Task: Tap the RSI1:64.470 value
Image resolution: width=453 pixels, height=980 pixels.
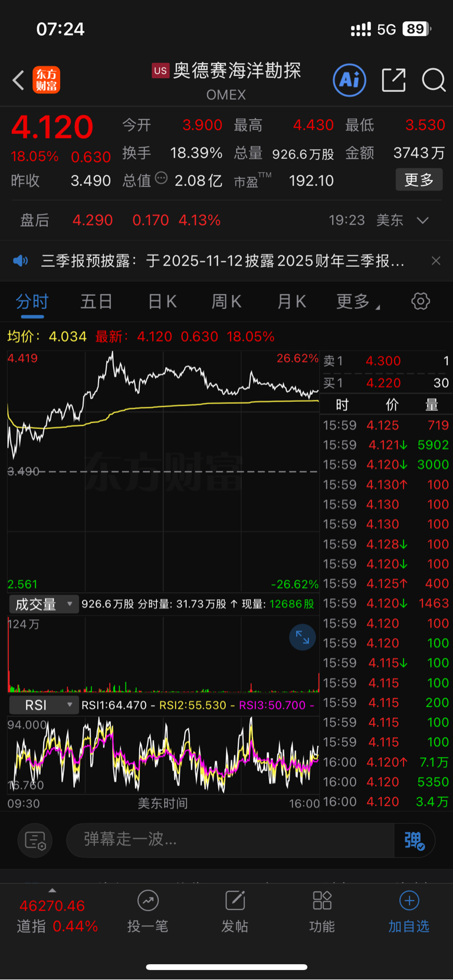Action: coord(114,705)
